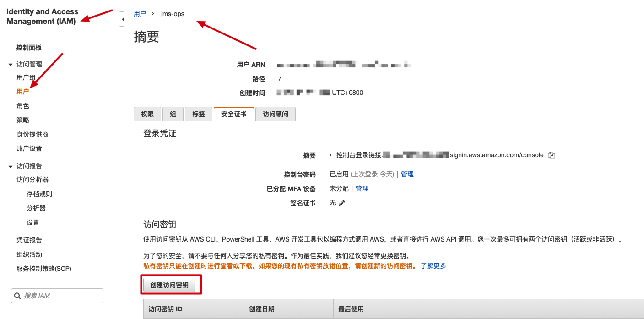Open the 了解更多 link
This screenshot has height=319, width=644.
[433, 266]
